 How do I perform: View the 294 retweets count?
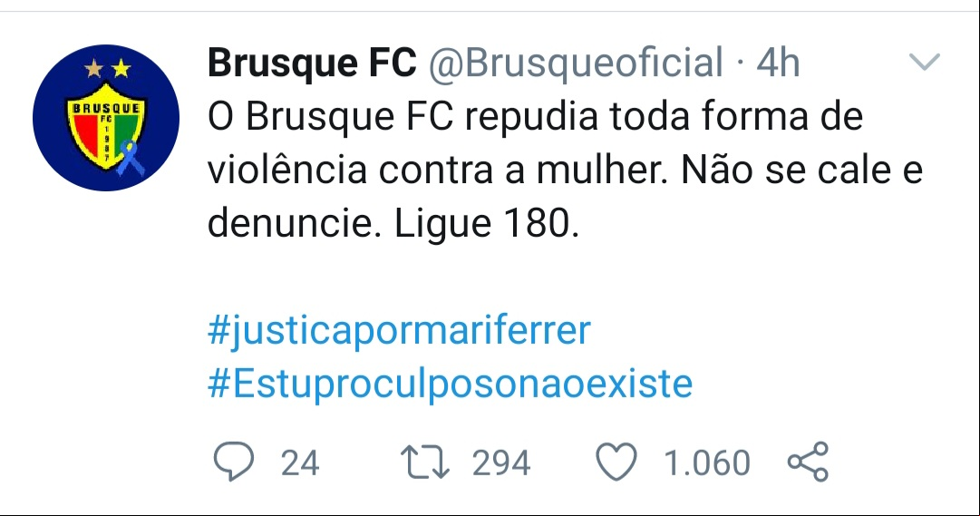pyautogui.click(x=501, y=462)
